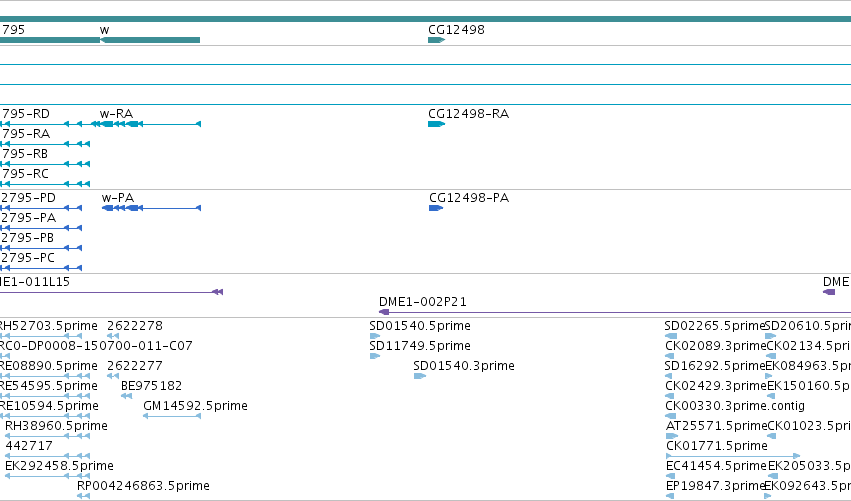Click the SD11749.5prime EST glyph
Image resolution: width=851 pixels, height=501 pixels.
[374, 356]
